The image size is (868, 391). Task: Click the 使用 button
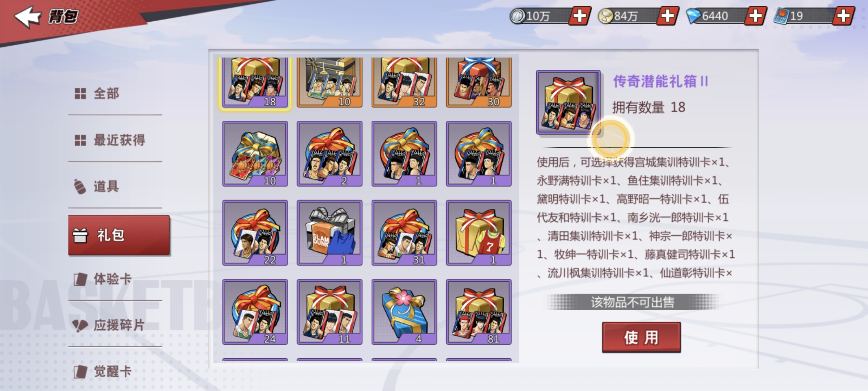coord(641,337)
